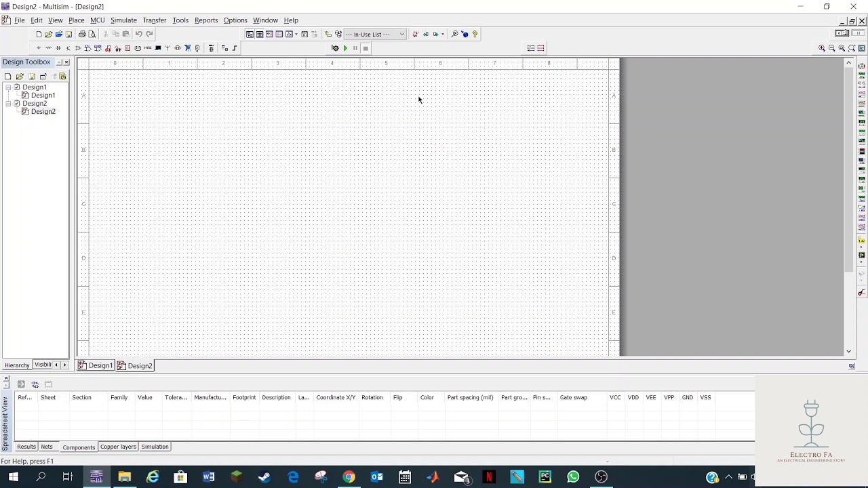Screen dimensions: 868x488
Task: Click the Electrical rules check icon
Action: (x=416, y=34)
